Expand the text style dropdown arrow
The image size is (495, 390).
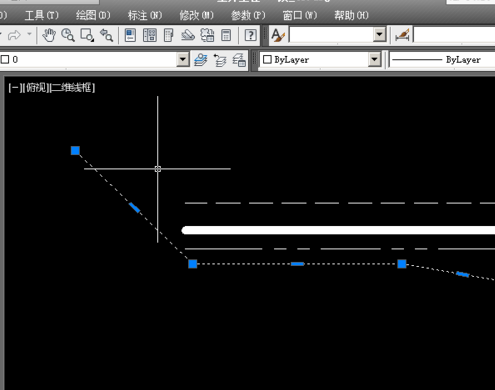(x=379, y=35)
